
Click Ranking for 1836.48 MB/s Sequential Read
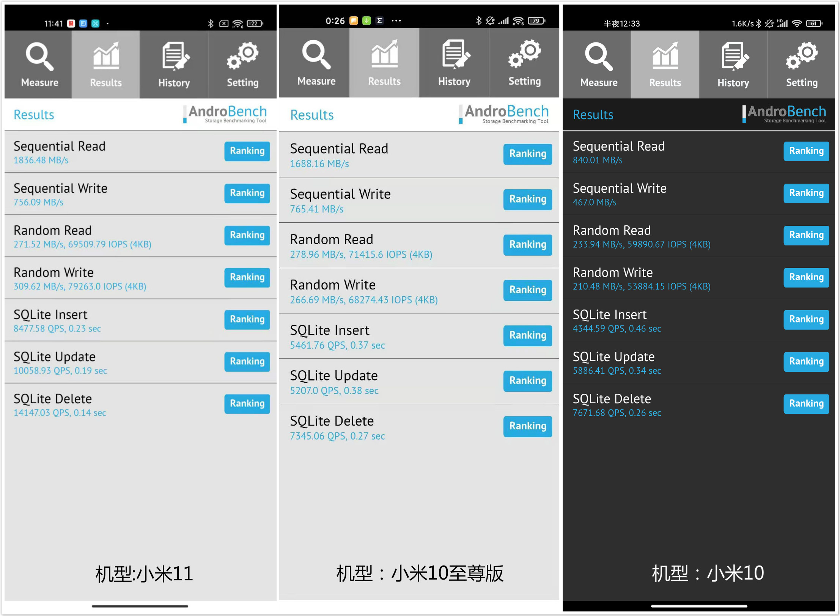(247, 151)
